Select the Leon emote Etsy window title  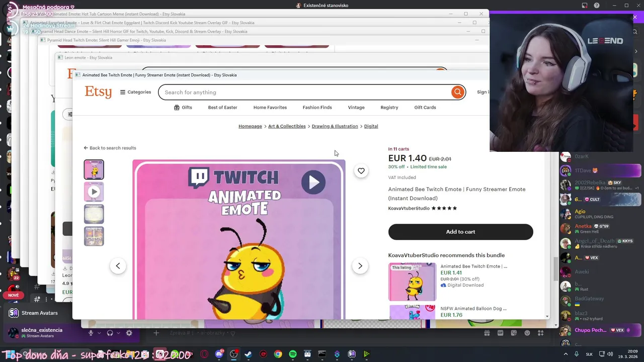coord(88,57)
